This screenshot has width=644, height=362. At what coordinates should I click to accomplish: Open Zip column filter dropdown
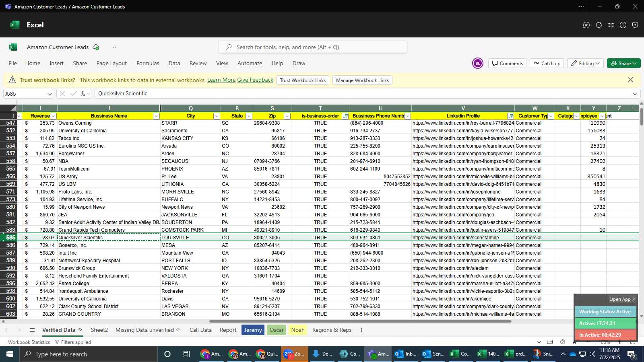pyautogui.click(x=287, y=116)
